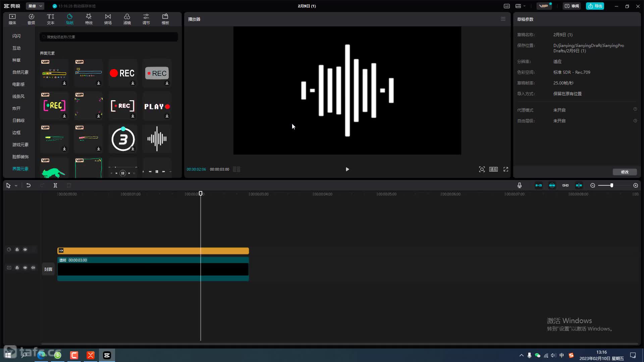This screenshot has height=362, width=644.
Task: Click the 修改 modify button
Action: click(625, 172)
